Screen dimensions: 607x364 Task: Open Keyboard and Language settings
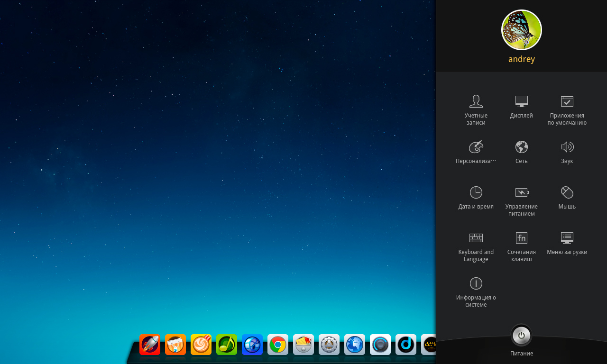[x=476, y=246]
